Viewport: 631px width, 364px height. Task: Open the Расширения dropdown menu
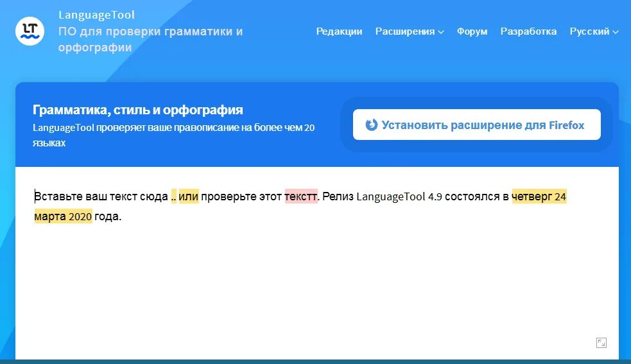[x=410, y=31]
